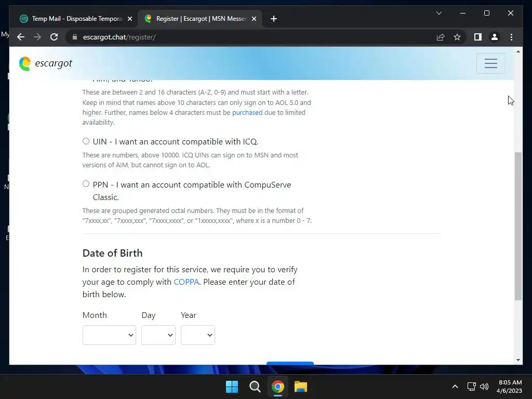The width and height of the screenshot is (532, 399).
Task: Show hidden system tray icons
Action: [x=455, y=387]
